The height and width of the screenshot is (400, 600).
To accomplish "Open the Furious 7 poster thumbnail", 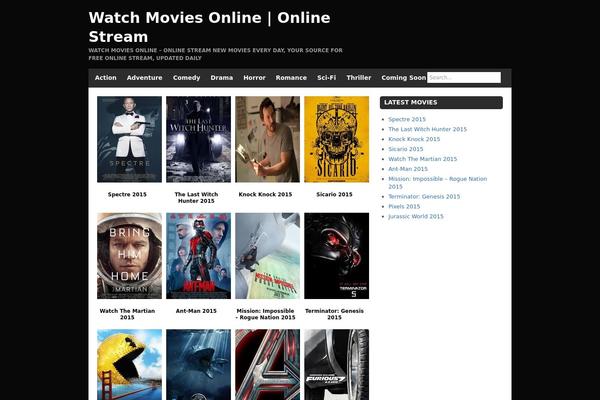I will tap(336, 364).
